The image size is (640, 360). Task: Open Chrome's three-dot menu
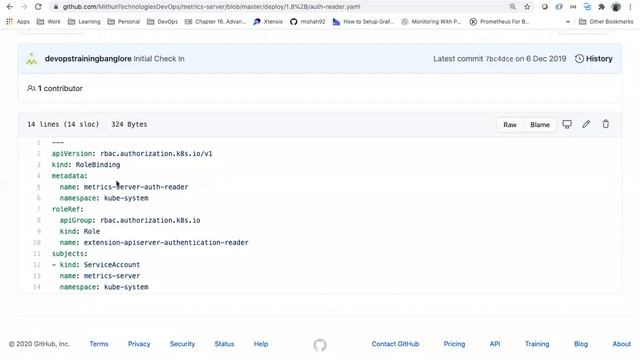pyautogui.click(x=630, y=7)
